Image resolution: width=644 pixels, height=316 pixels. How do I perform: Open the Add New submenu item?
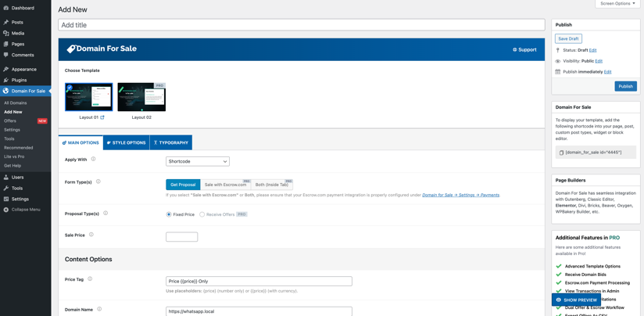pos(13,112)
